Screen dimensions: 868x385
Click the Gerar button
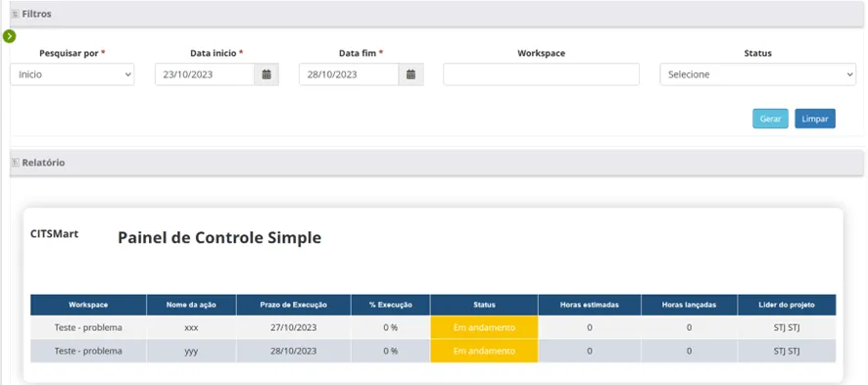770,119
